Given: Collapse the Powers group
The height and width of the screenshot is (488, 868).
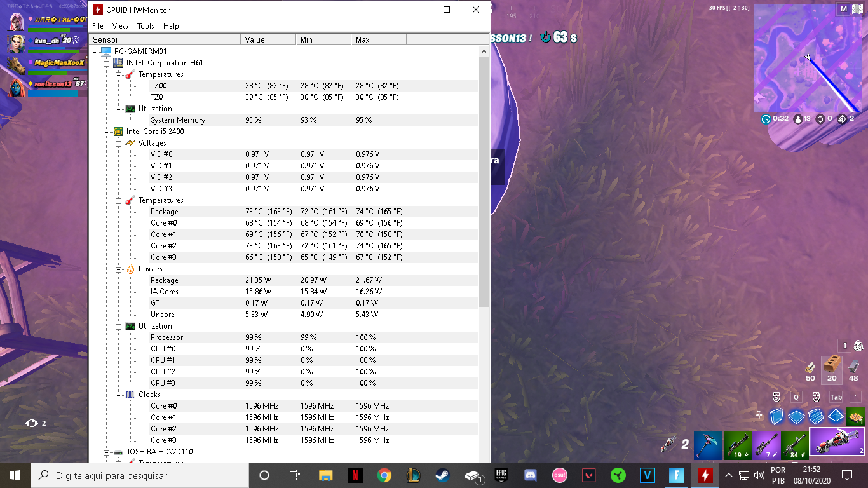Looking at the screenshot, I should 119,269.
